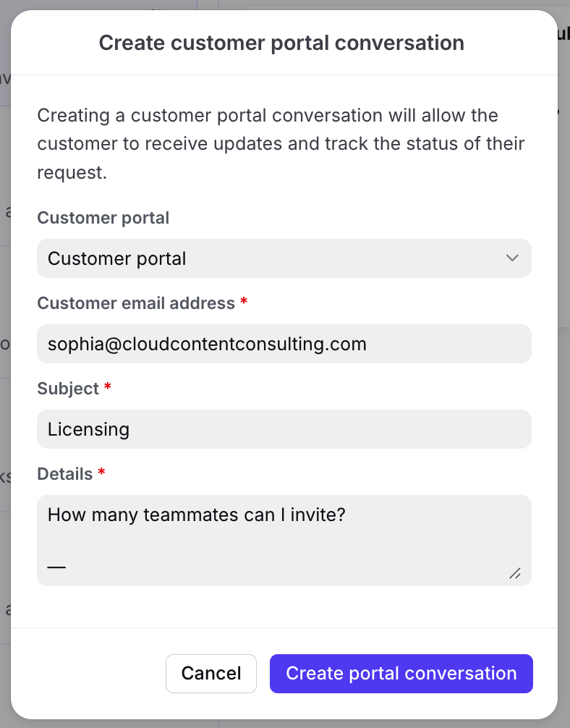Click the 'Customer email address' label
The image size is (570, 728).
(x=136, y=303)
